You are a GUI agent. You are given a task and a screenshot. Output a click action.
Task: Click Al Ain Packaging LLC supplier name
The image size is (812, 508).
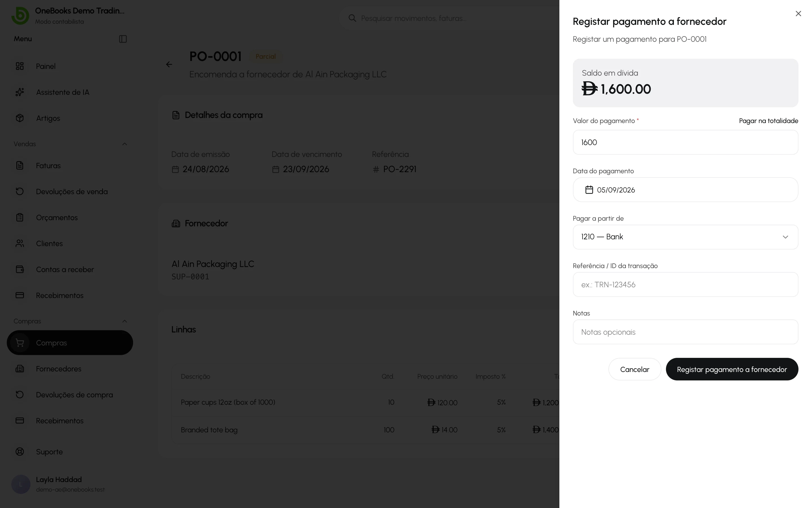click(213, 264)
